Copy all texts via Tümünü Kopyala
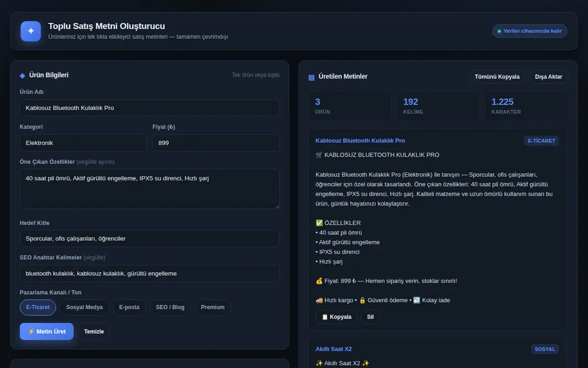588x368 pixels. coord(497,77)
